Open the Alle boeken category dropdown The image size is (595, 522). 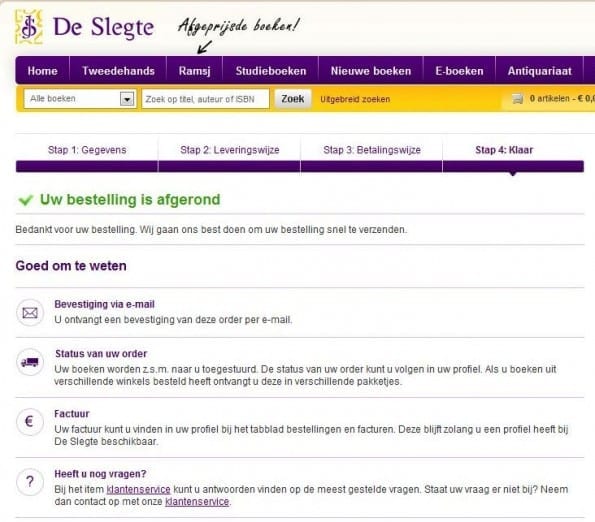[80, 99]
